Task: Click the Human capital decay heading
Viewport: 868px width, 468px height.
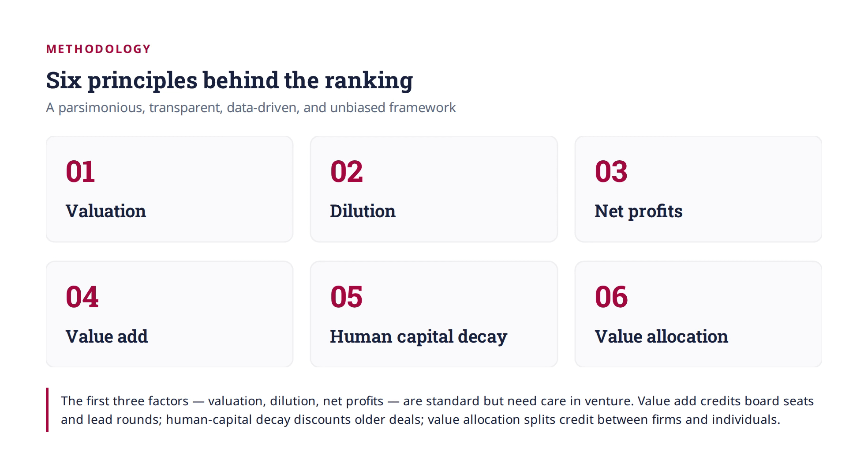Action: [x=419, y=337]
